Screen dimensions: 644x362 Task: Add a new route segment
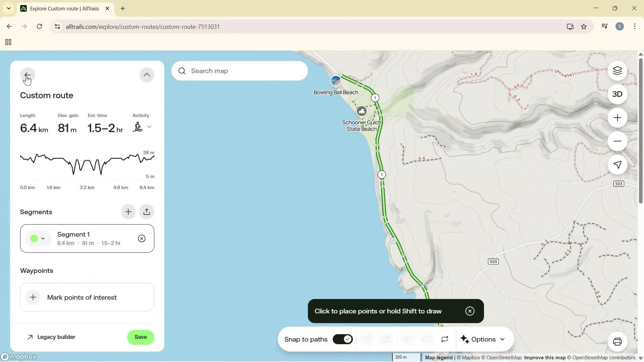pyautogui.click(x=128, y=212)
